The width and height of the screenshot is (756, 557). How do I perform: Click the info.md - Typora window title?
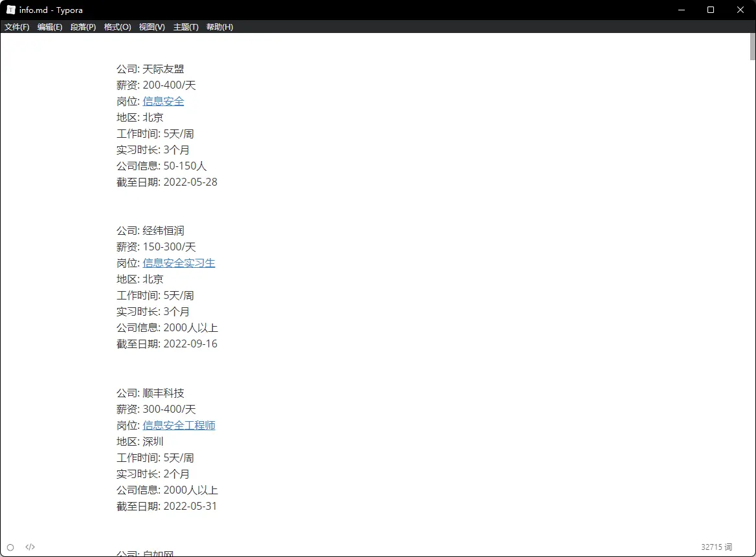coord(50,10)
